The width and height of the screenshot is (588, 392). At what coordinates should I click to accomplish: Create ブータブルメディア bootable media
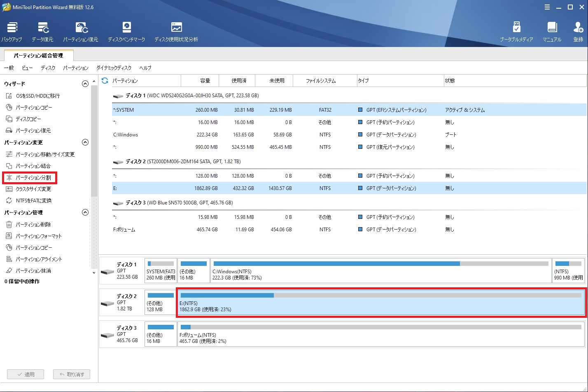tap(516, 32)
